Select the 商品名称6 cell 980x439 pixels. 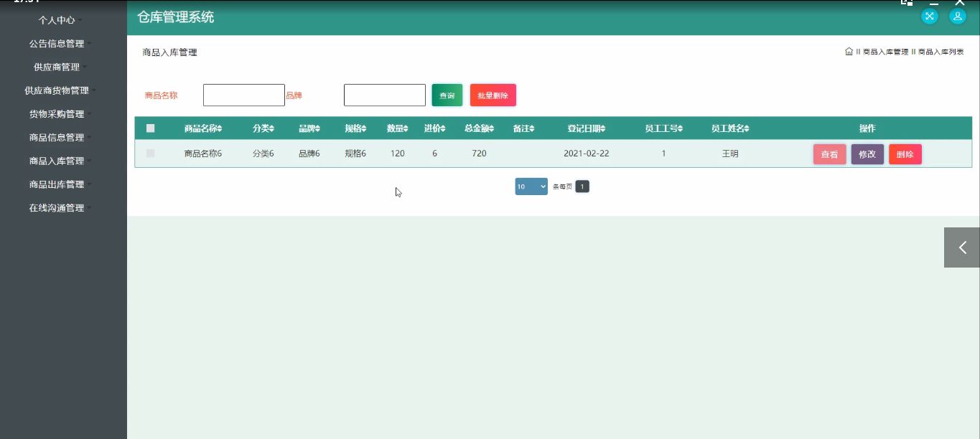[x=203, y=154]
